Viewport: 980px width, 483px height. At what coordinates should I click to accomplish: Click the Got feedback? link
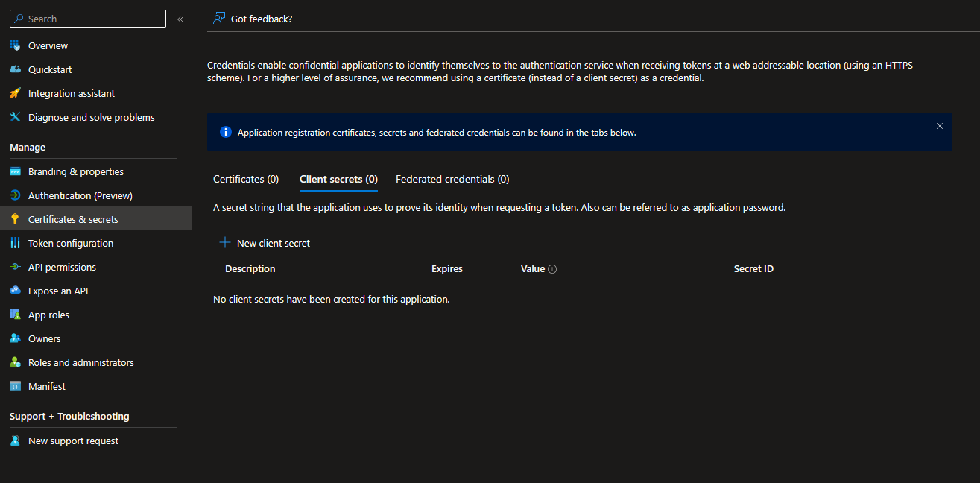click(262, 19)
